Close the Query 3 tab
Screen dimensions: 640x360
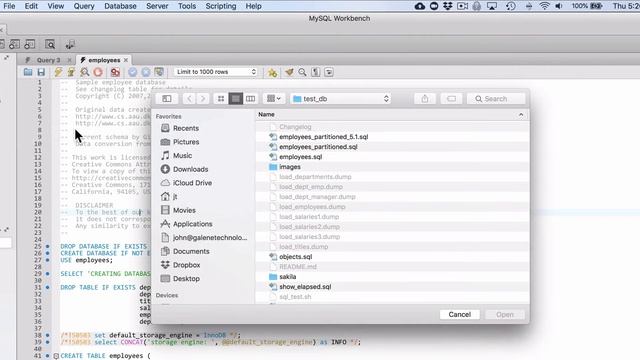(x=69, y=60)
